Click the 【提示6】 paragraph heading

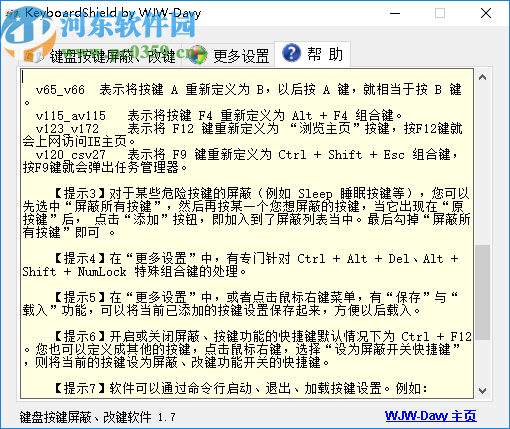pos(80,337)
